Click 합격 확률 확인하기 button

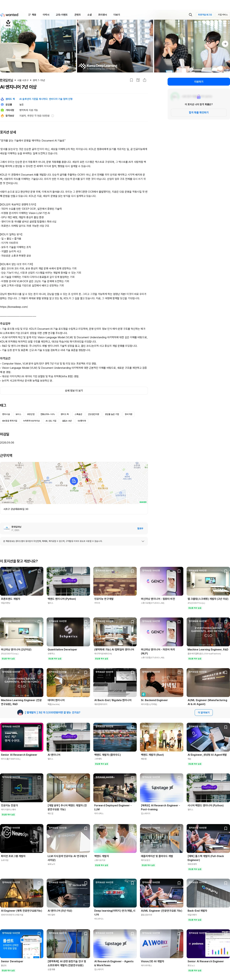[x=199, y=113]
